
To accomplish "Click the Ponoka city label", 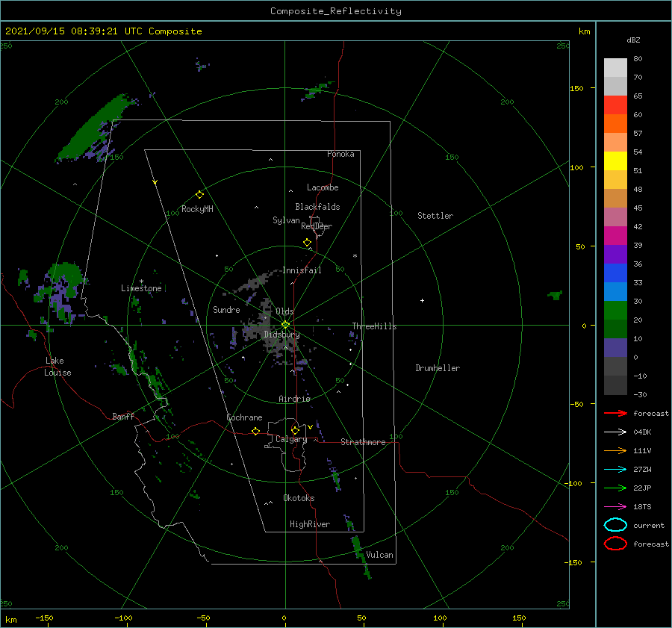I will 340,154.
